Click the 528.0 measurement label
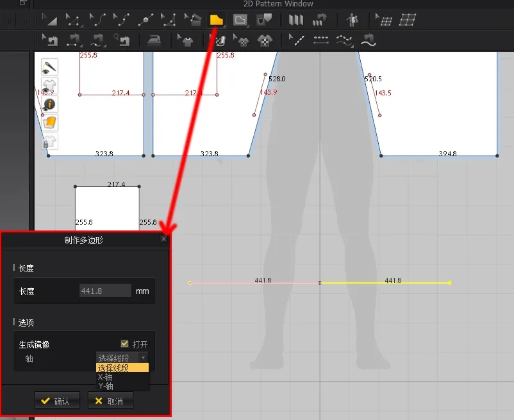The width and height of the screenshot is (514, 420). click(277, 79)
